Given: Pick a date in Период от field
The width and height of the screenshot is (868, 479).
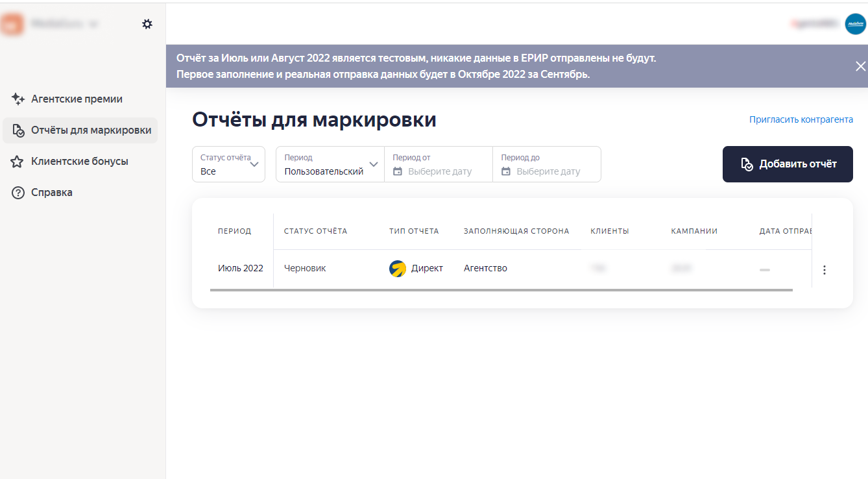Looking at the screenshot, I should pos(439,171).
